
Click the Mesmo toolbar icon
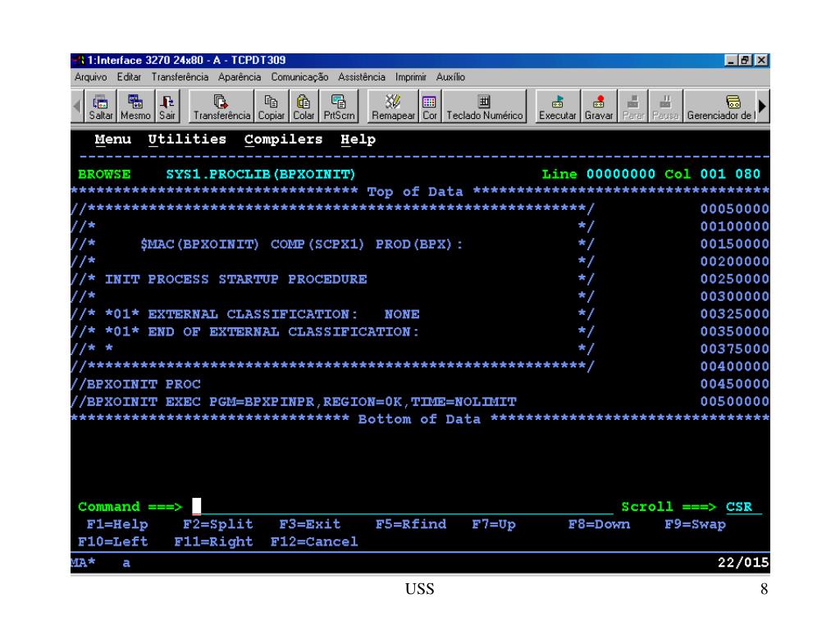[135, 107]
